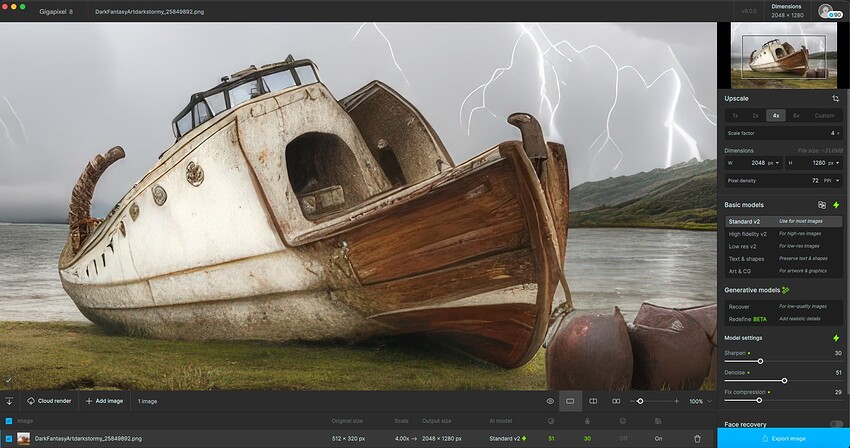The height and width of the screenshot is (448, 850).
Task: Delete the image row with trash icon
Action: click(x=697, y=438)
